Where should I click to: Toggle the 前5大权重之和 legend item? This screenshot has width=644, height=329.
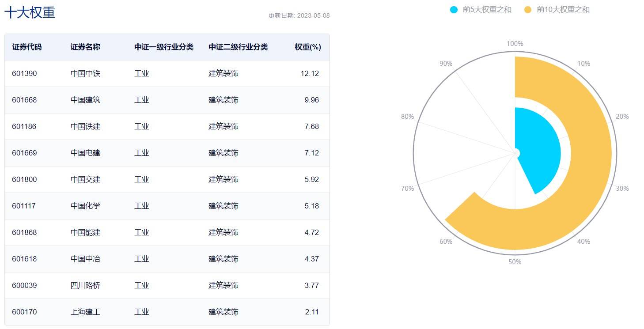pyautogui.click(x=481, y=10)
